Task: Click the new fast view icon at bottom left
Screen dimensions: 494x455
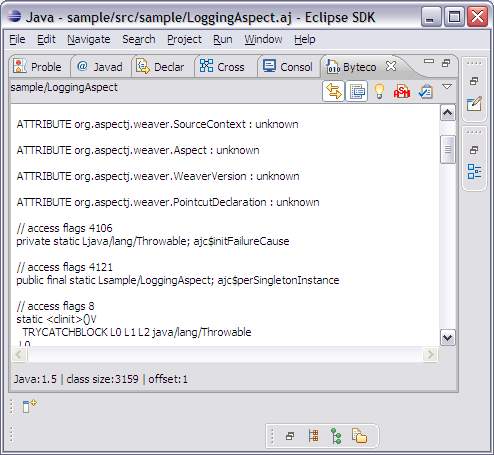Action: (x=29, y=406)
